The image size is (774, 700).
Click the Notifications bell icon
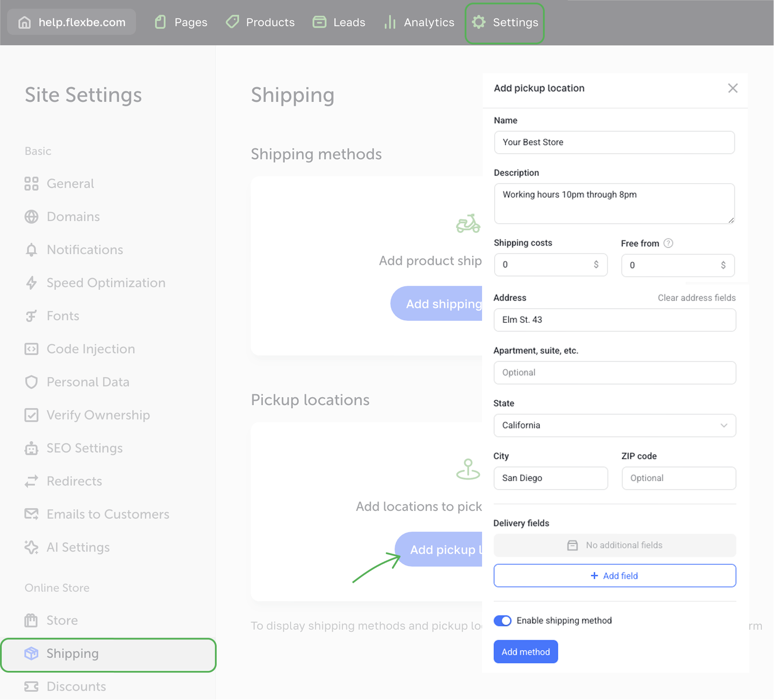[31, 250]
